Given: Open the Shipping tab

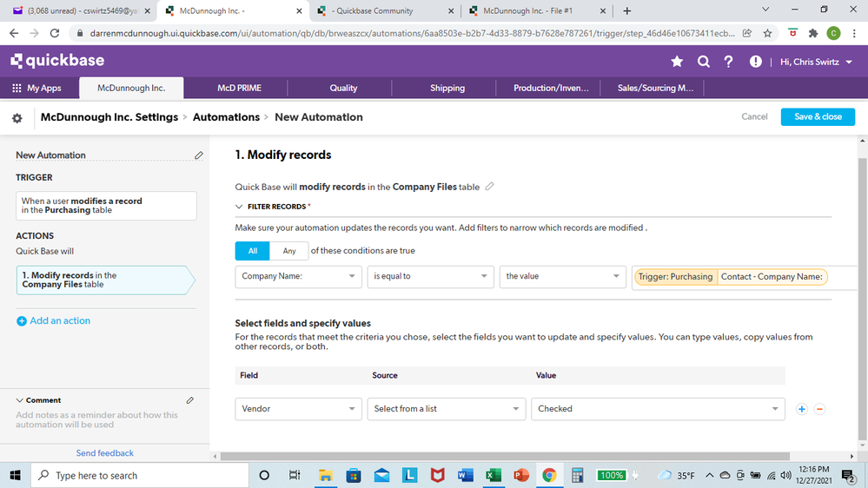Looking at the screenshot, I should coord(447,88).
